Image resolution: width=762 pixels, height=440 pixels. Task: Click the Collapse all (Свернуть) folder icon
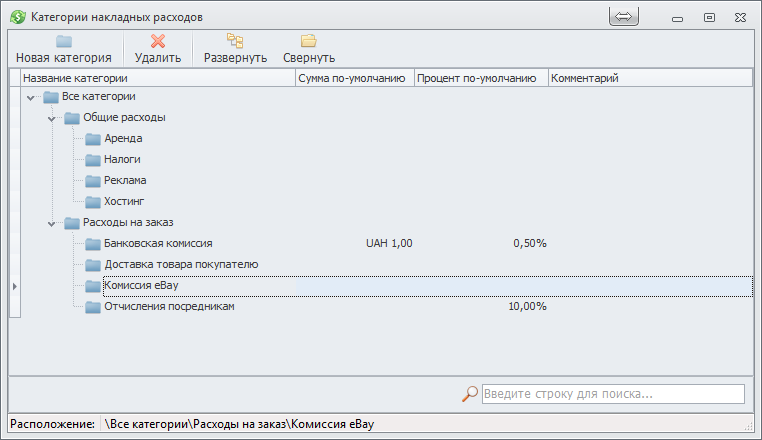click(x=309, y=41)
